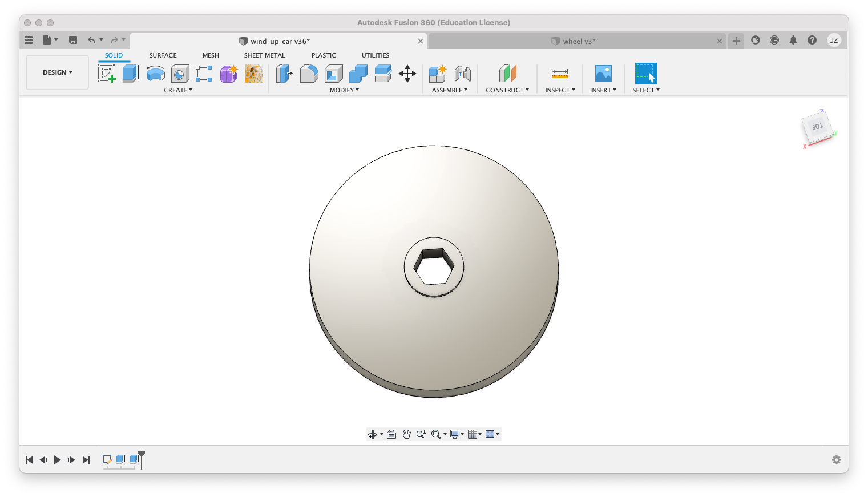Open the Extensions icon
This screenshot has width=868, height=497.
click(756, 40)
